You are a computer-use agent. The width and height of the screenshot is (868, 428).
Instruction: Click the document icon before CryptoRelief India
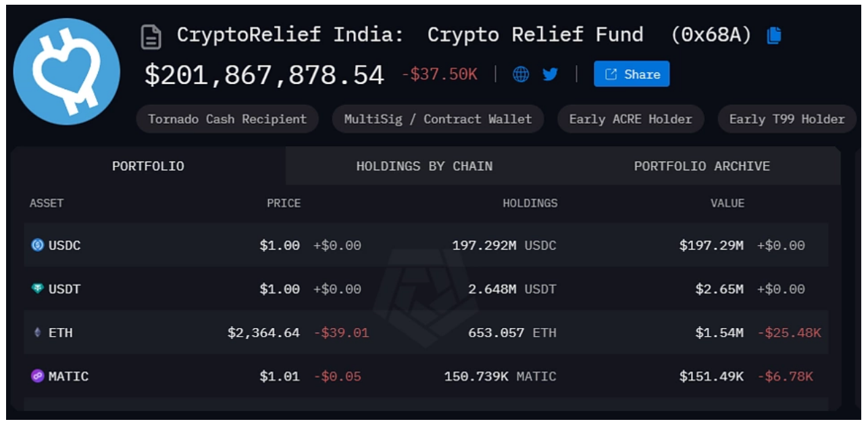pyautogui.click(x=151, y=37)
